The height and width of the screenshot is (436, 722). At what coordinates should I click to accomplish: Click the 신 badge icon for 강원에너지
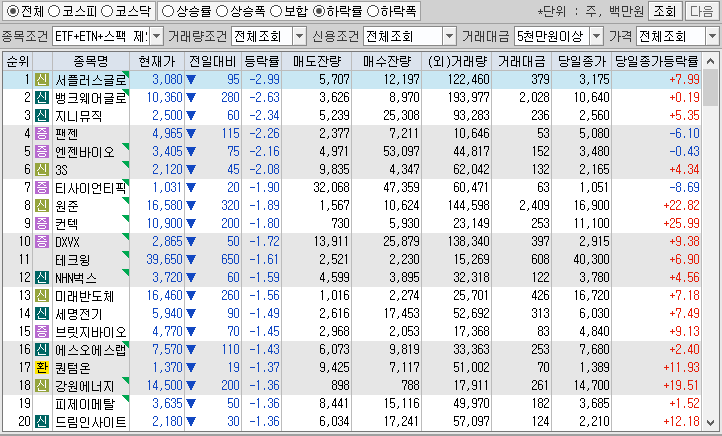pyautogui.click(x=42, y=385)
